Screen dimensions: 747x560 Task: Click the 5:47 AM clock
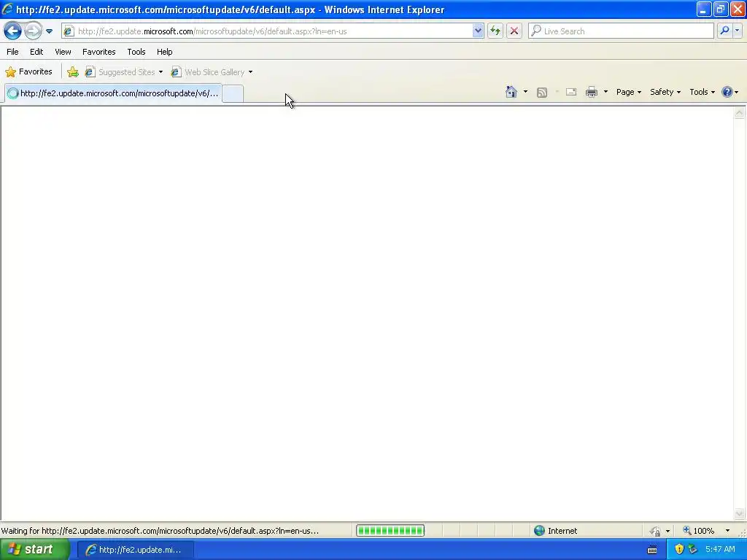coord(720,549)
